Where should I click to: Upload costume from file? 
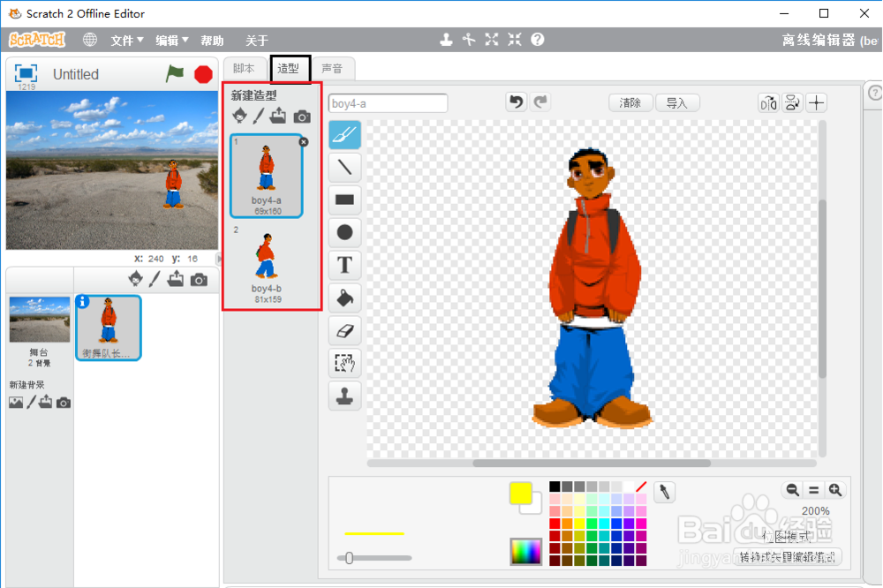(x=277, y=116)
